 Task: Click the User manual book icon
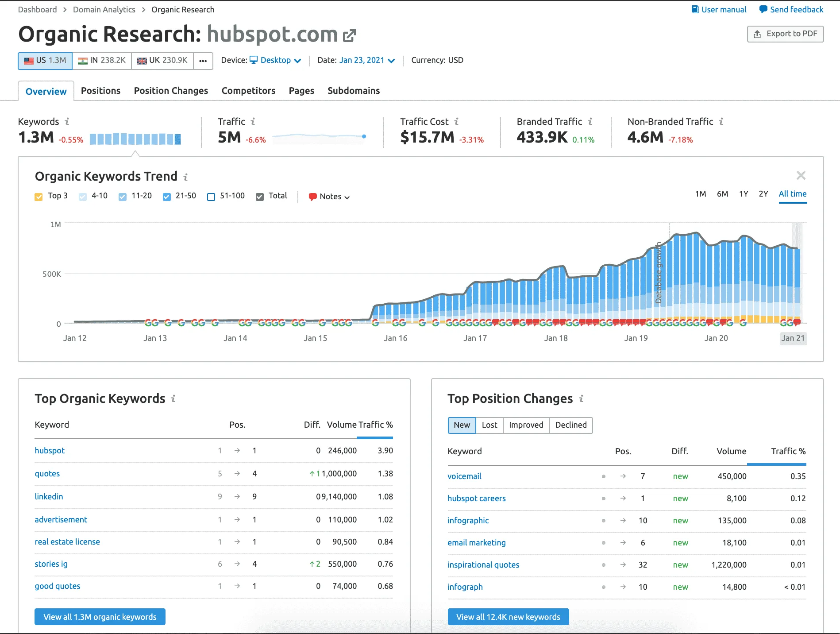click(x=695, y=9)
